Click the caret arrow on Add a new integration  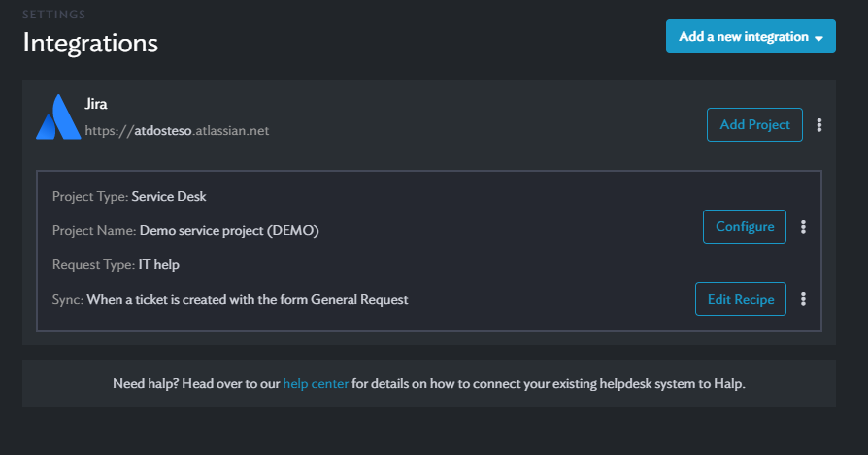click(819, 38)
